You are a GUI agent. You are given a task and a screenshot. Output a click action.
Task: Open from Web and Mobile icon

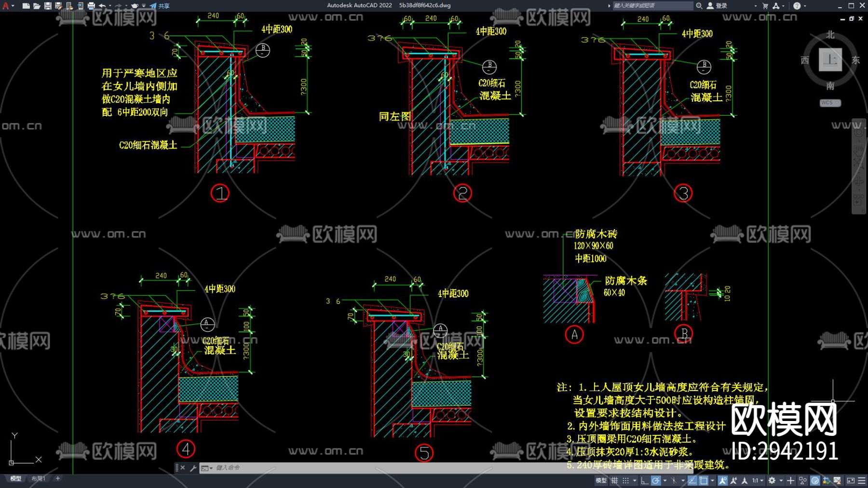tap(69, 6)
